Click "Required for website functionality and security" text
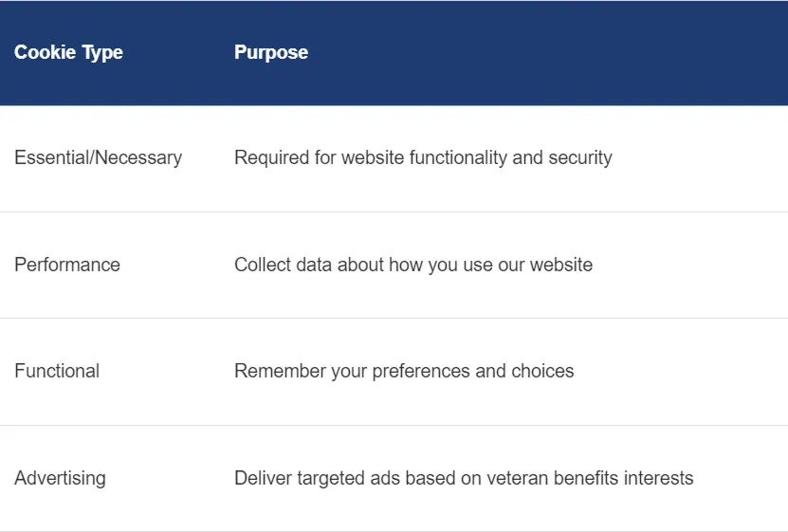 pos(423,157)
